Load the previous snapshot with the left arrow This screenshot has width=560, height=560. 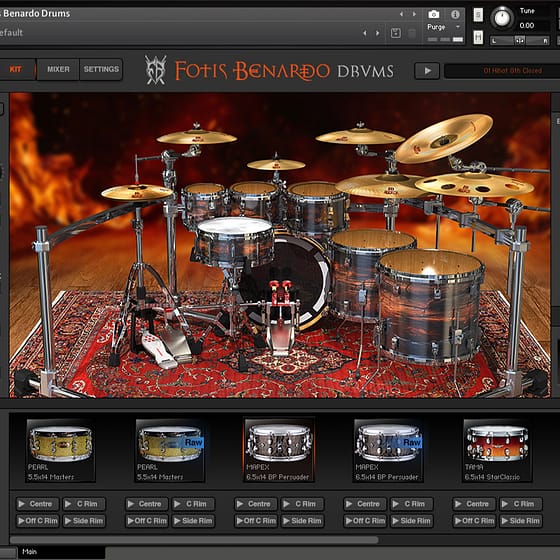[365, 33]
